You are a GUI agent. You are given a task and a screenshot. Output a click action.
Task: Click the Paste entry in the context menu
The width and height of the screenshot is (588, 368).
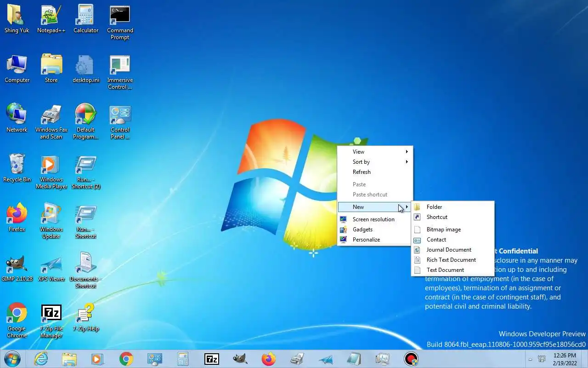click(x=375, y=184)
